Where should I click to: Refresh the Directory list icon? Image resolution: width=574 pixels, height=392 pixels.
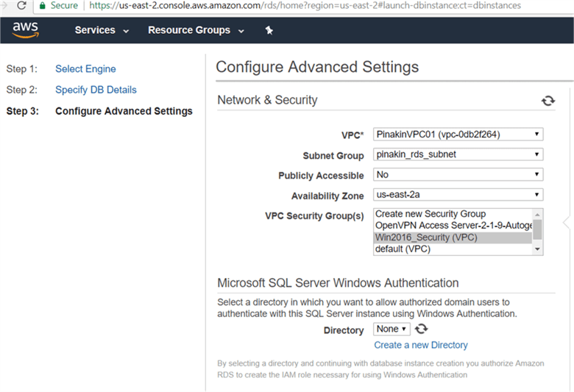(x=421, y=329)
